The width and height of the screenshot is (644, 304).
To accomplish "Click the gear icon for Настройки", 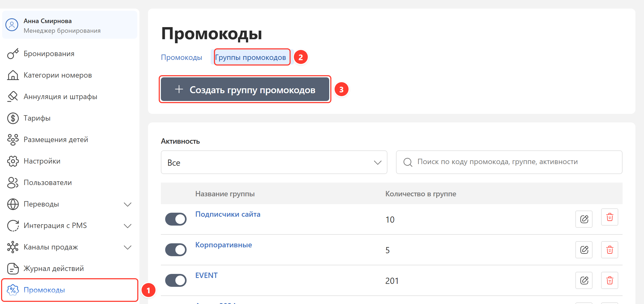I will [13, 161].
